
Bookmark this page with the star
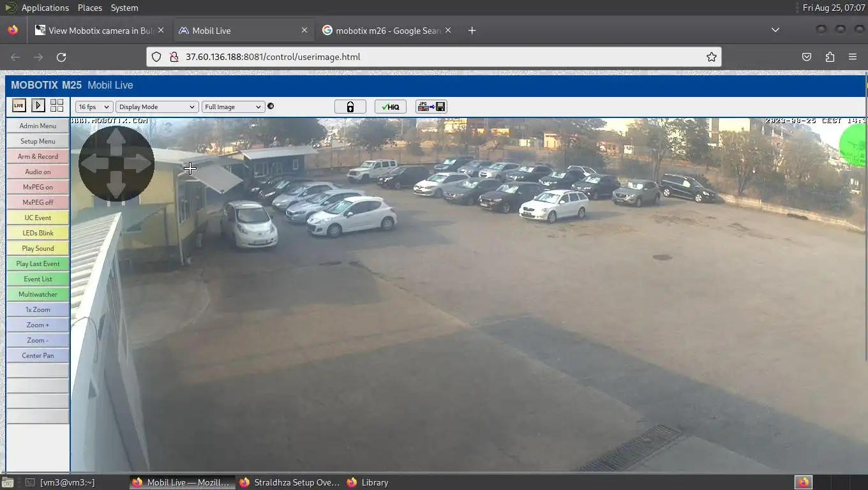711,57
